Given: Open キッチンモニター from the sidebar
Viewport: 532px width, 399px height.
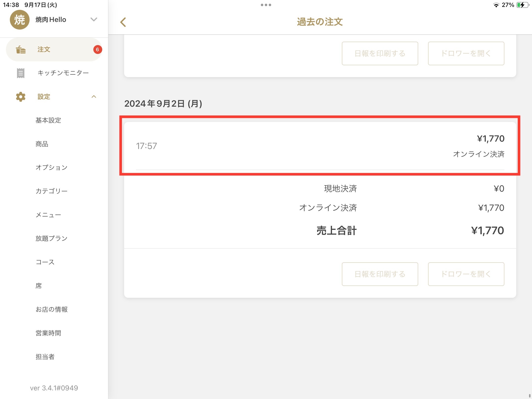Looking at the screenshot, I should click(63, 73).
